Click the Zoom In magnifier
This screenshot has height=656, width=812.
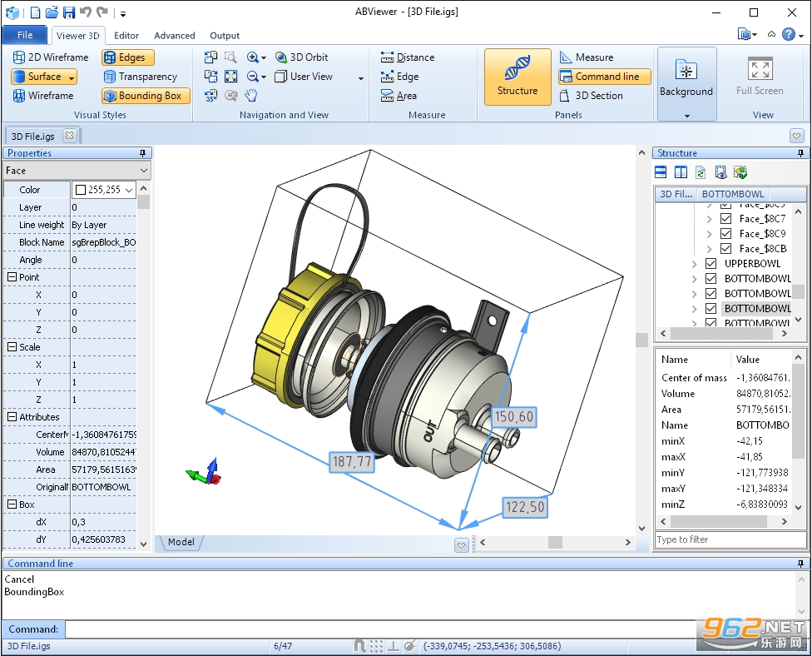click(253, 57)
